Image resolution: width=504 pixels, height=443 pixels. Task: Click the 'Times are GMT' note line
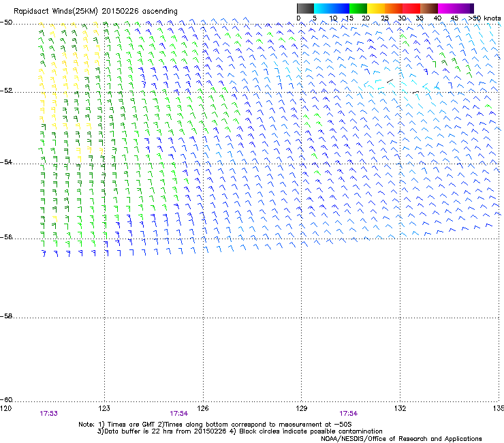[x=215, y=425]
